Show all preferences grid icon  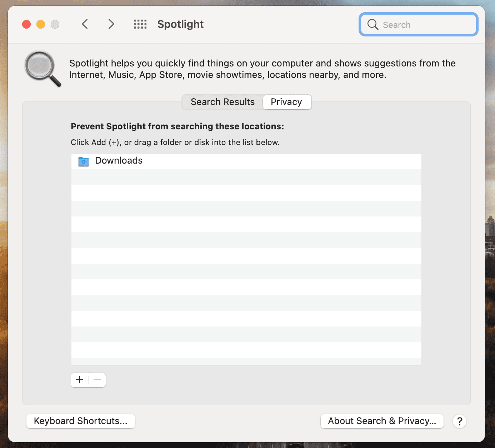coord(140,24)
